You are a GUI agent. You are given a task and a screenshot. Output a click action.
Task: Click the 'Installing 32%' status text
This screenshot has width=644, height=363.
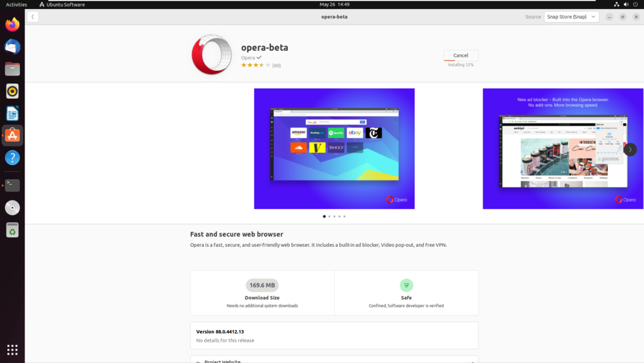[x=460, y=65]
